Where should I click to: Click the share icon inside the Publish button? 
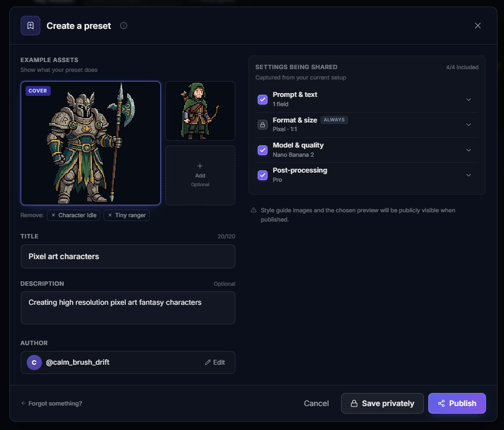point(441,403)
